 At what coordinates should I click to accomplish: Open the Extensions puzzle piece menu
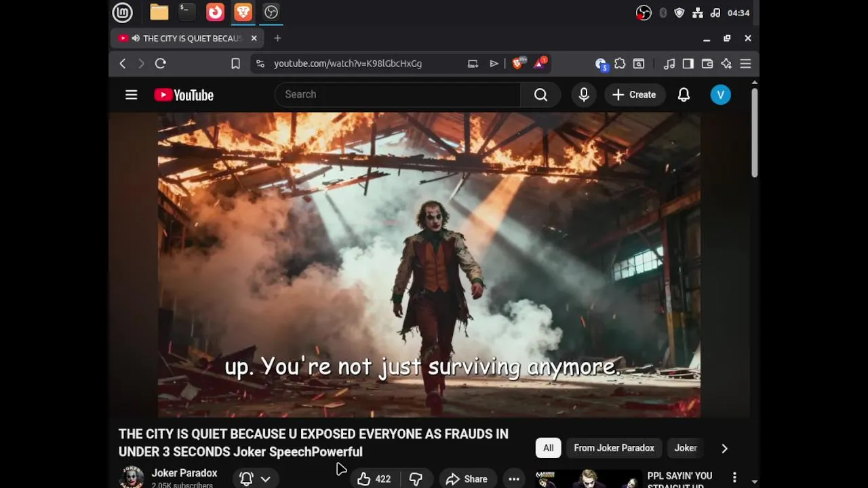pyautogui.click(x=620, y=63)
